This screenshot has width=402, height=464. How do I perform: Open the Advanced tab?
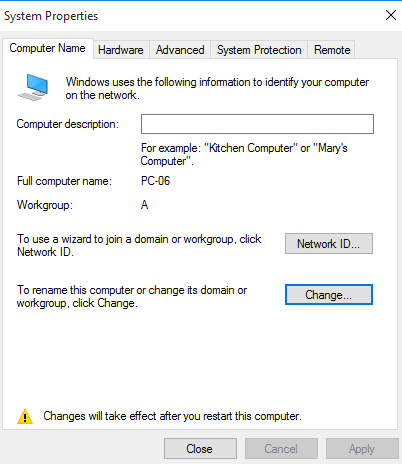point(180,50)
